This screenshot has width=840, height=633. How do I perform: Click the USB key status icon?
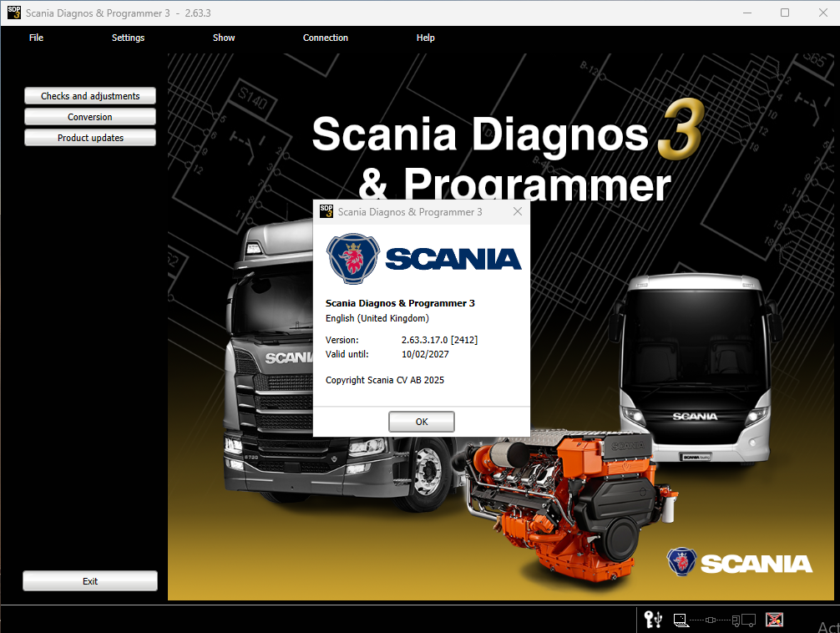652,620
